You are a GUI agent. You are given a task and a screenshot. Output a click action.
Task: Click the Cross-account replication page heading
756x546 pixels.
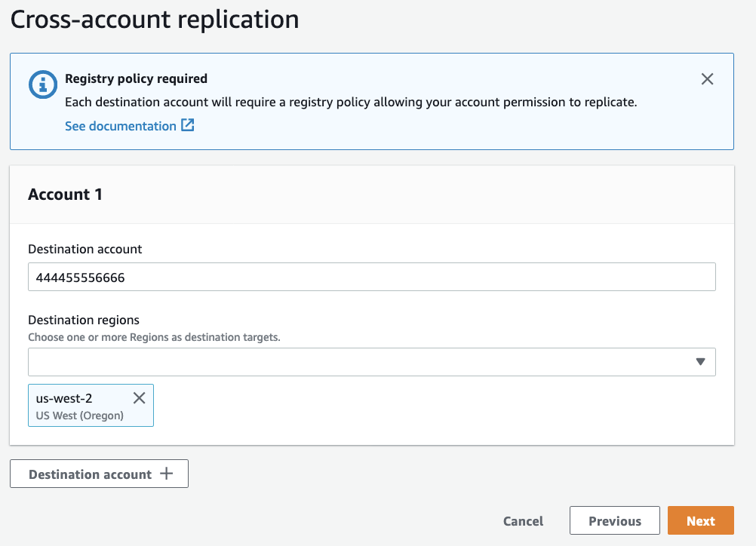click(155, 20)
